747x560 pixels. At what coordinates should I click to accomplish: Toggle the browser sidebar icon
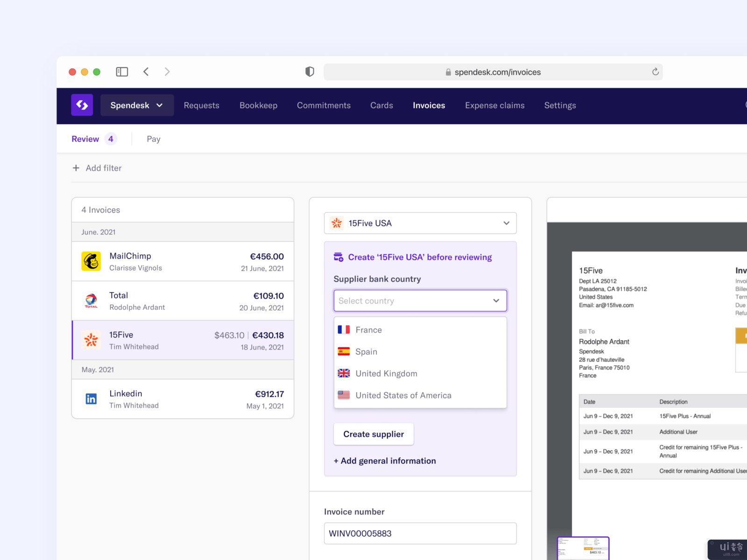[x=122, y=71]
